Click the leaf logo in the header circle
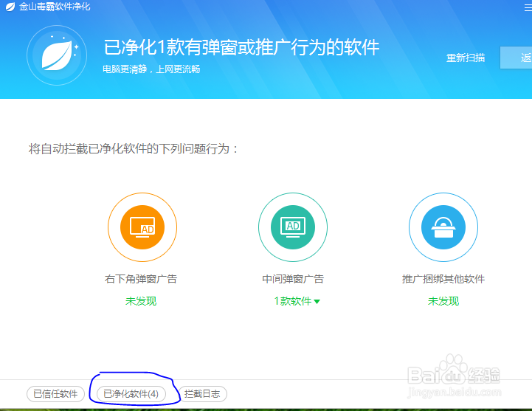 pyautogui.click(x=57, y=55)
